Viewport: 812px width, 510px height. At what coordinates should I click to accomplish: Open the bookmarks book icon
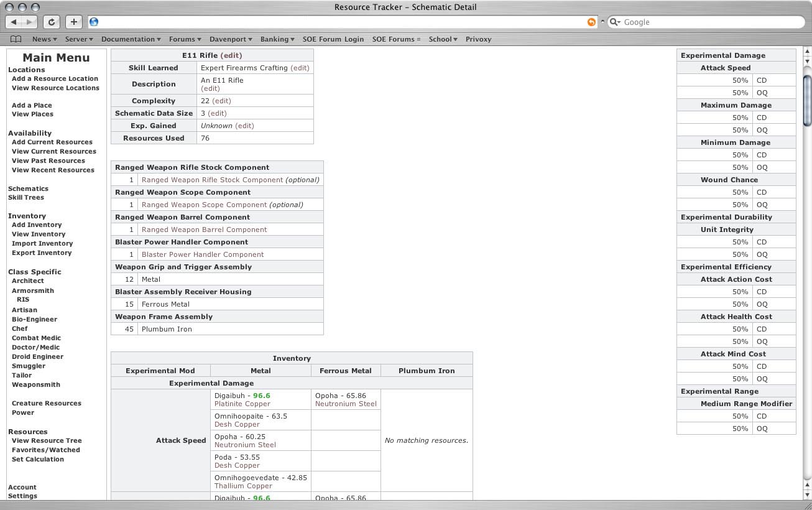[x=16, y=39]
